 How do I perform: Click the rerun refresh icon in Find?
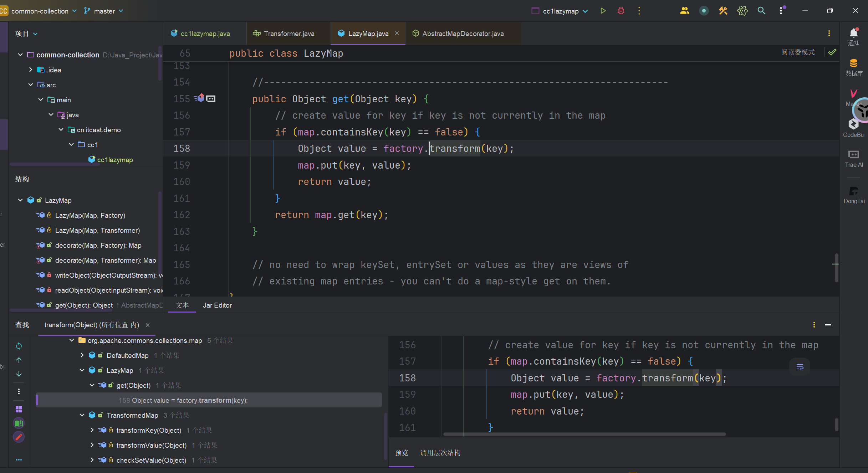pyautogui.click(x=19, y=346)
